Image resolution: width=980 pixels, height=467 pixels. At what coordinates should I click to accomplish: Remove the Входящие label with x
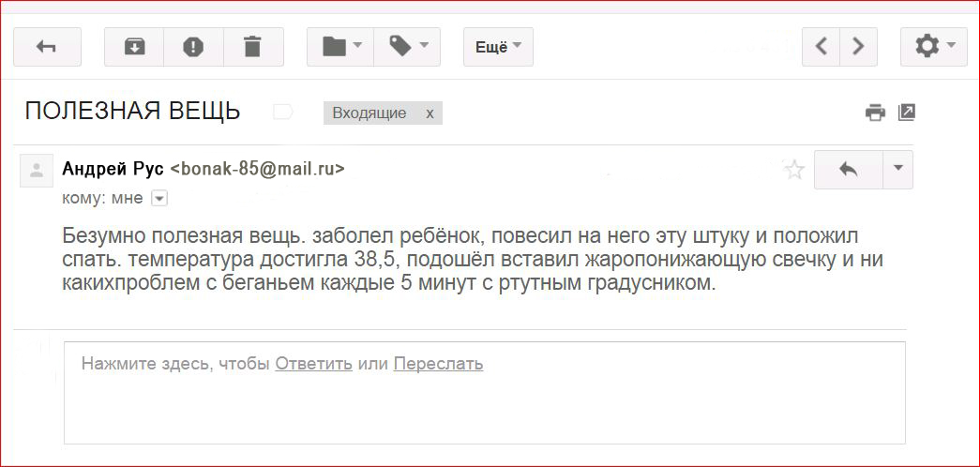click(x=430, y=113)
